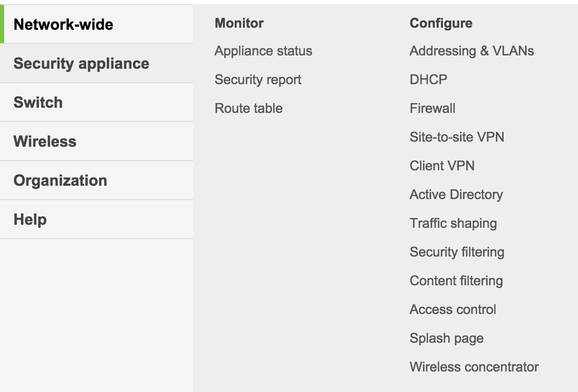Open Access control configuration
The width and height of the screenshot is (578, 392).
pyautogui.click(x=452, y=310)
